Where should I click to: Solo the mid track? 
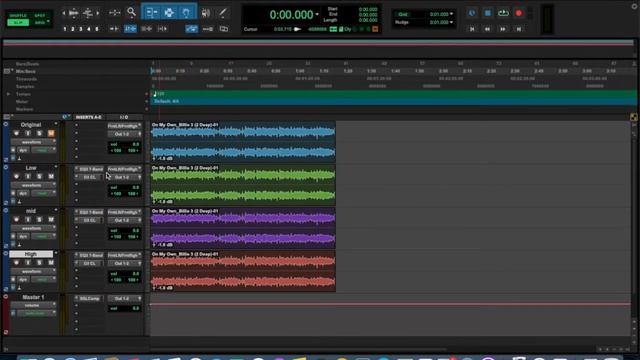point(40,220)
